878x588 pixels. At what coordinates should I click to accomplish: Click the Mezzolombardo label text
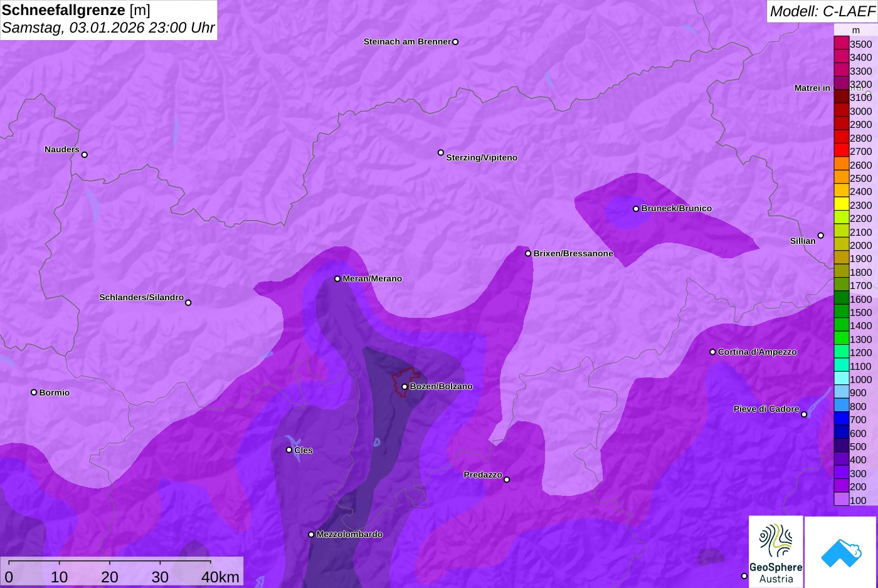click(x=349, y=534)
